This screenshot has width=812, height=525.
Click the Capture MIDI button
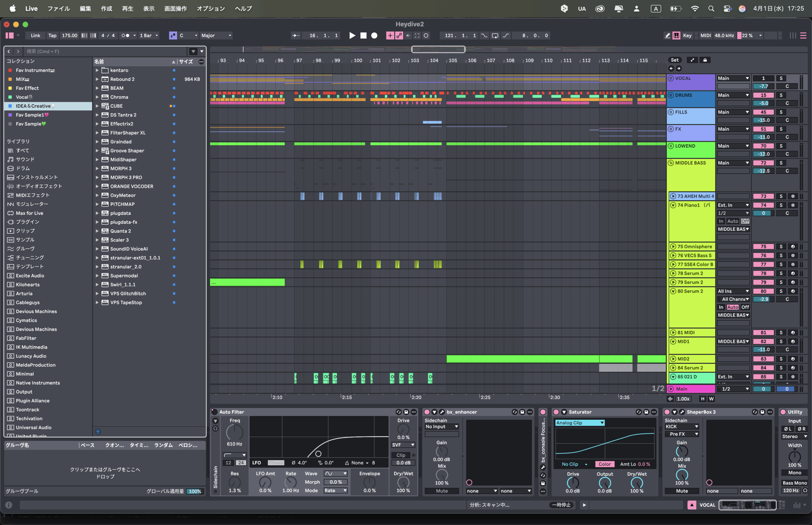(417, 36)
